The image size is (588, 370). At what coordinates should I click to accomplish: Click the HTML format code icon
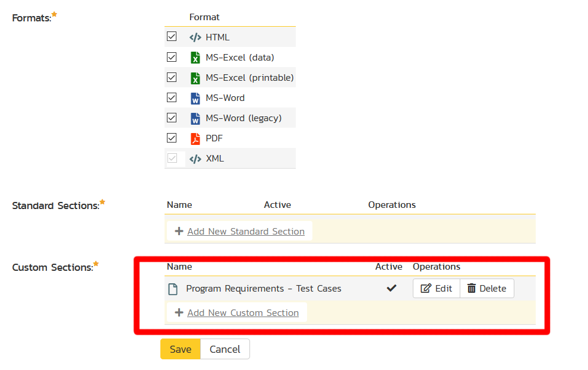pos(195,37)
